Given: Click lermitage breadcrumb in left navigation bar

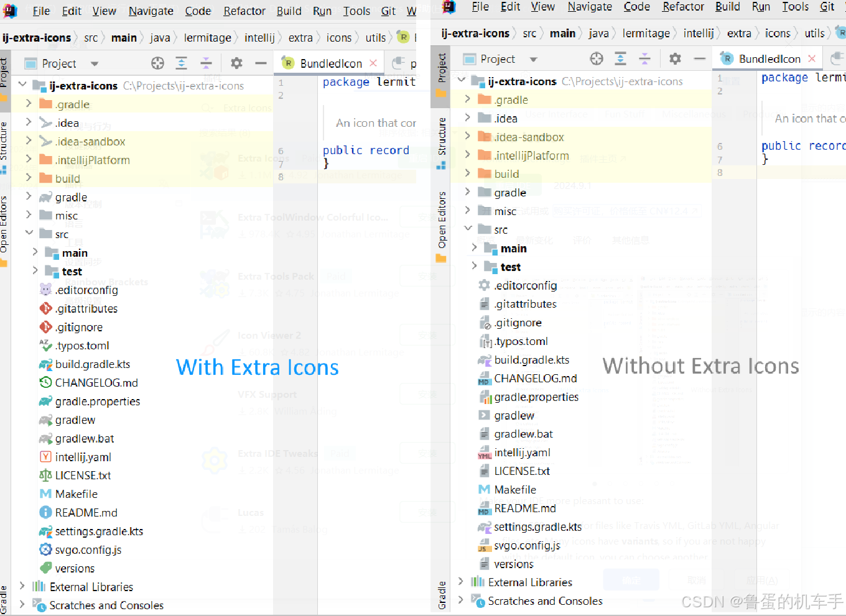Looking at the screenshot, I should 208,38.
